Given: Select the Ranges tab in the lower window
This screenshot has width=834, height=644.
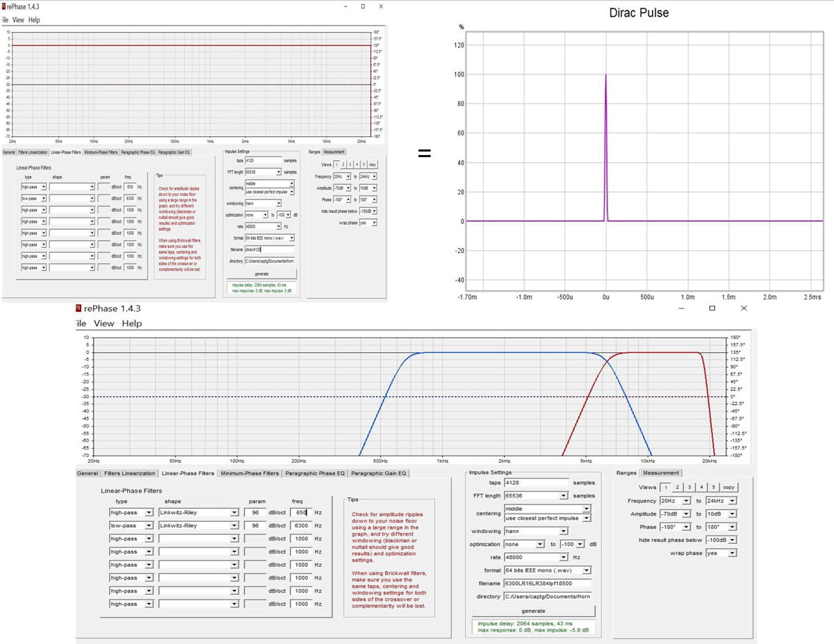Looking at the screenshot, I should click(x=627, y=473).
